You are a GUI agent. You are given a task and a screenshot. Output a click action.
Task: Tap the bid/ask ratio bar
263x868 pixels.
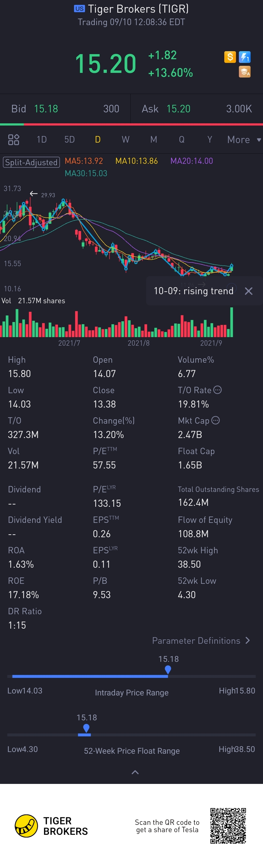pos(131,124)
